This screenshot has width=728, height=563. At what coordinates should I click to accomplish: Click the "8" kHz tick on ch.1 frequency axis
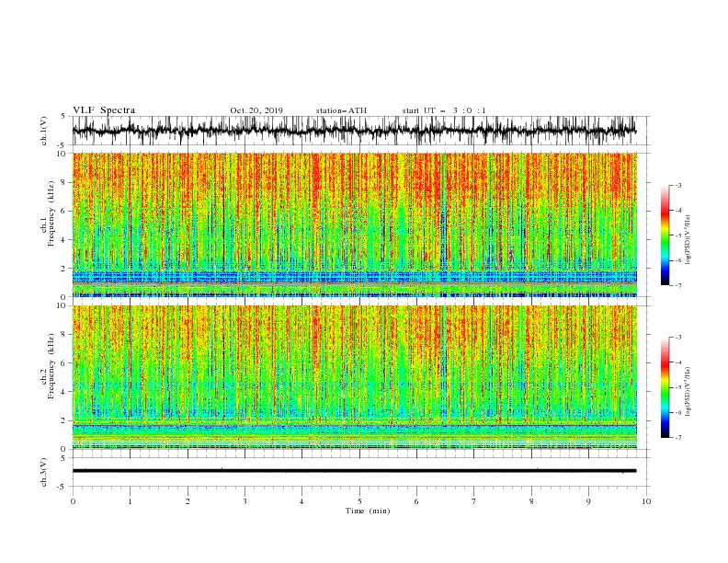click(x=64, y=182)
